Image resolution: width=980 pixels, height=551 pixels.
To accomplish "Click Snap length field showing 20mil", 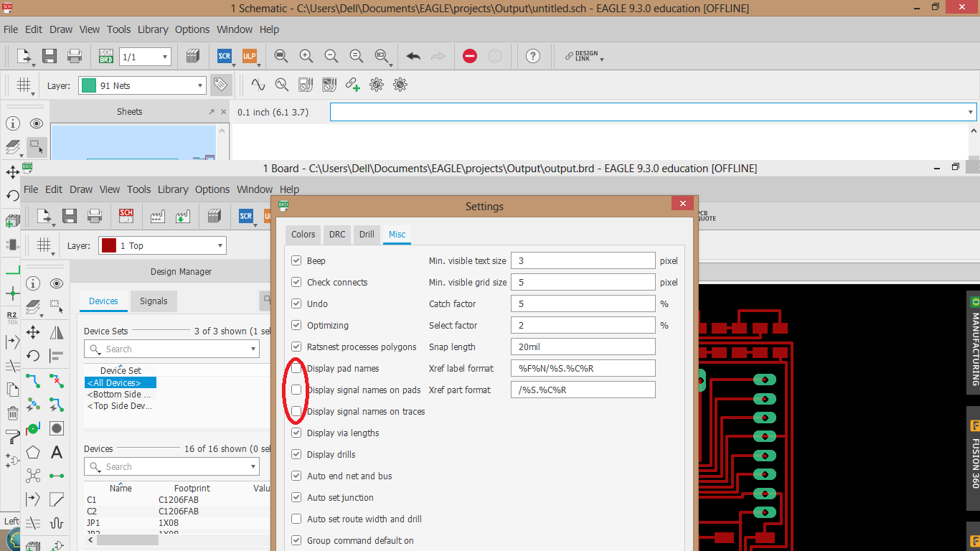I will pyautogui.click(x=583, y=347).
